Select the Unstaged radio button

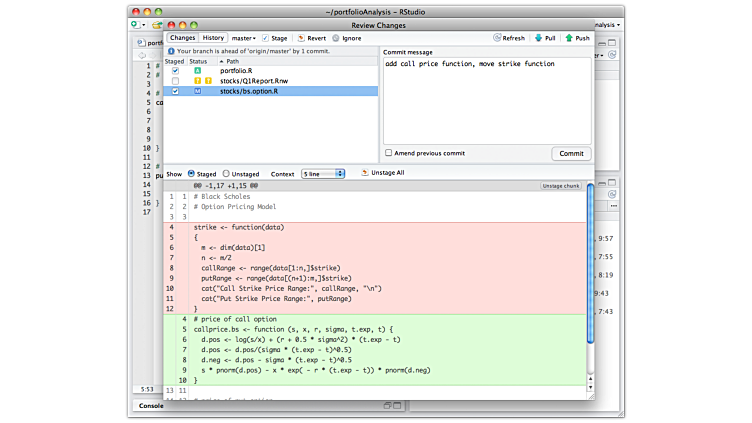click(x=227, y=173)
